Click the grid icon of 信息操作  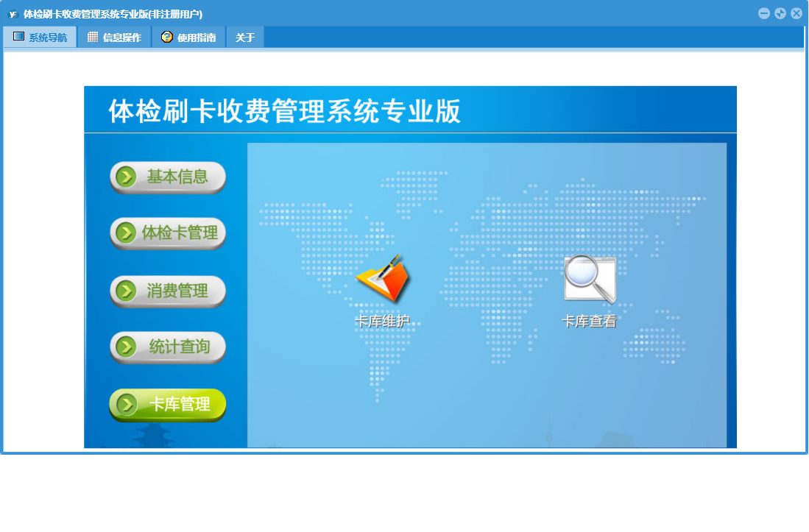92,37
